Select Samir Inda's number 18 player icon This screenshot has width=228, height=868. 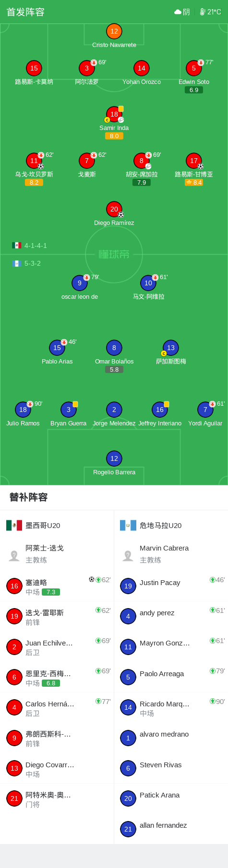coord(114,114)
